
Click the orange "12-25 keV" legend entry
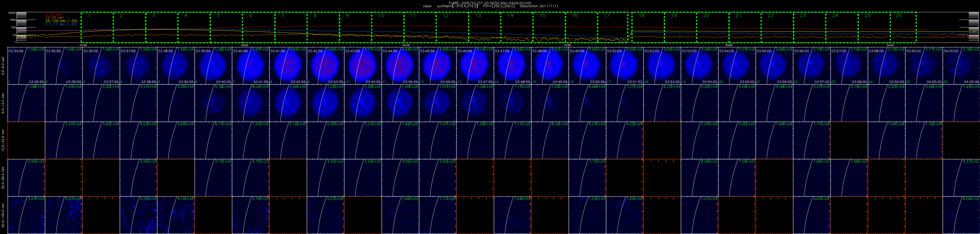(x=55, y=17)
